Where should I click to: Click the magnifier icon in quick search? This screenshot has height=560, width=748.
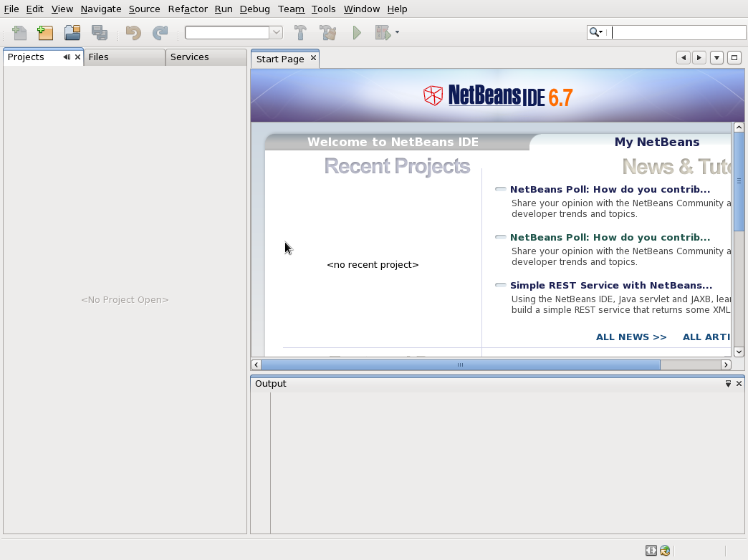[594, 32]
